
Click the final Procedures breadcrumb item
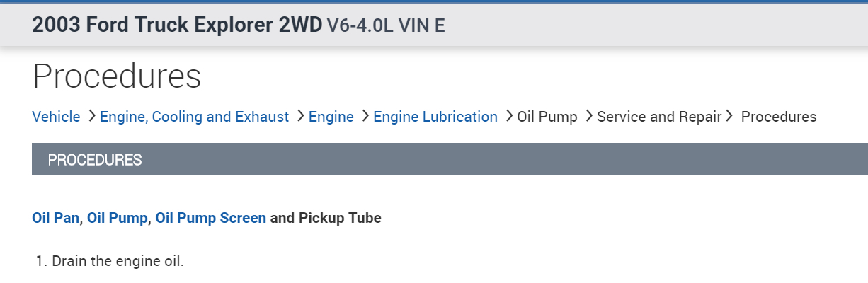coord(778,117)
